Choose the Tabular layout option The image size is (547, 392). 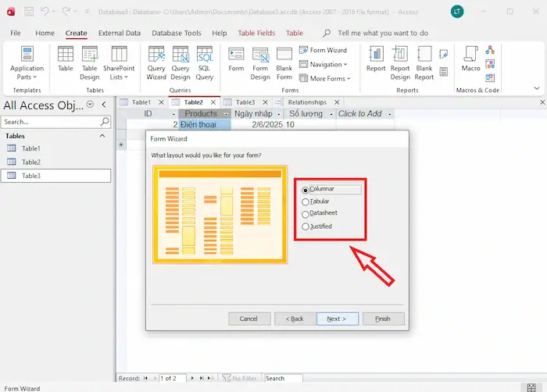pos(306,201)
